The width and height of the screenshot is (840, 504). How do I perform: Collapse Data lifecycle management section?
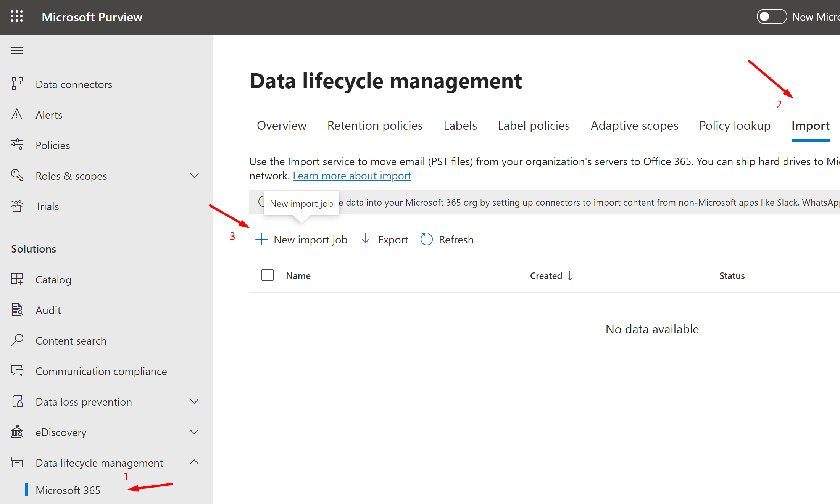point(194,462)
